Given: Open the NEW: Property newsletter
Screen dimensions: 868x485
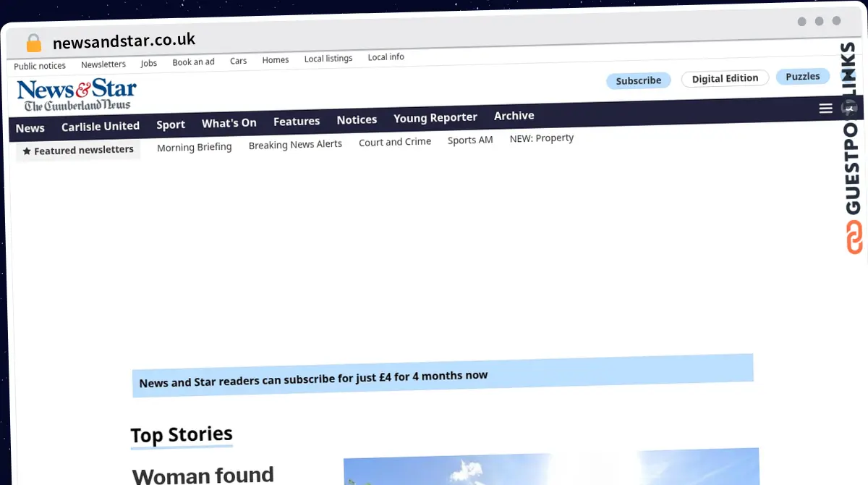Looking at the screenshot, I should click(x=542, y=138).
